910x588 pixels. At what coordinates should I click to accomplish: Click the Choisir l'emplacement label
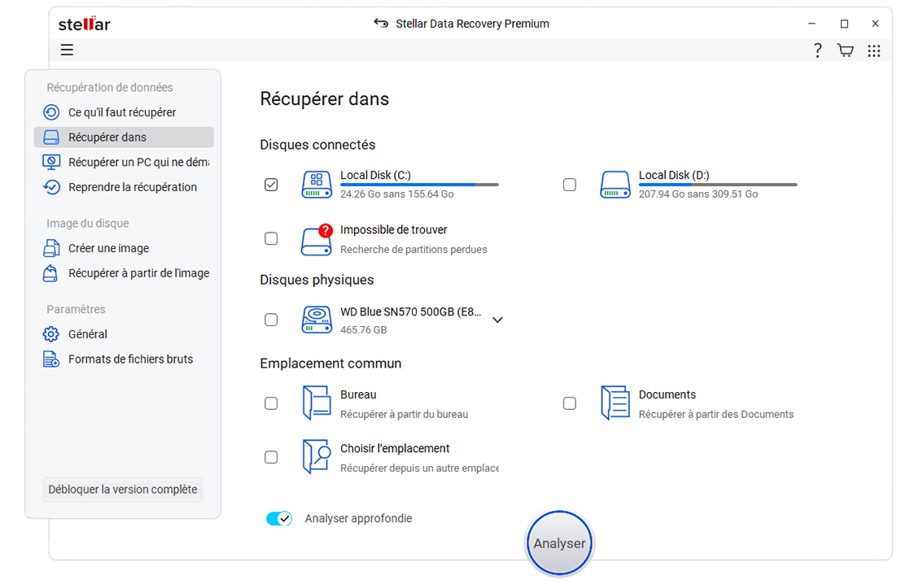click(x=395, y=448)
